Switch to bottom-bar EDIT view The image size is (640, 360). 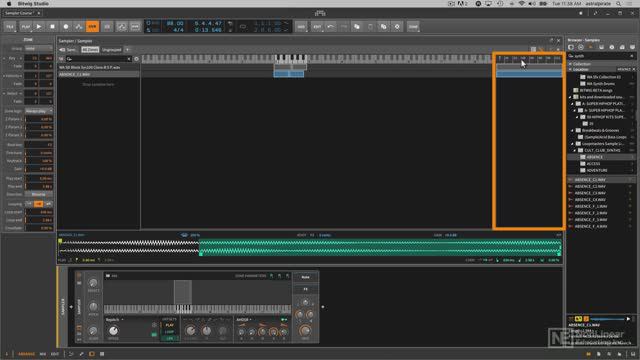pos(55,354)
